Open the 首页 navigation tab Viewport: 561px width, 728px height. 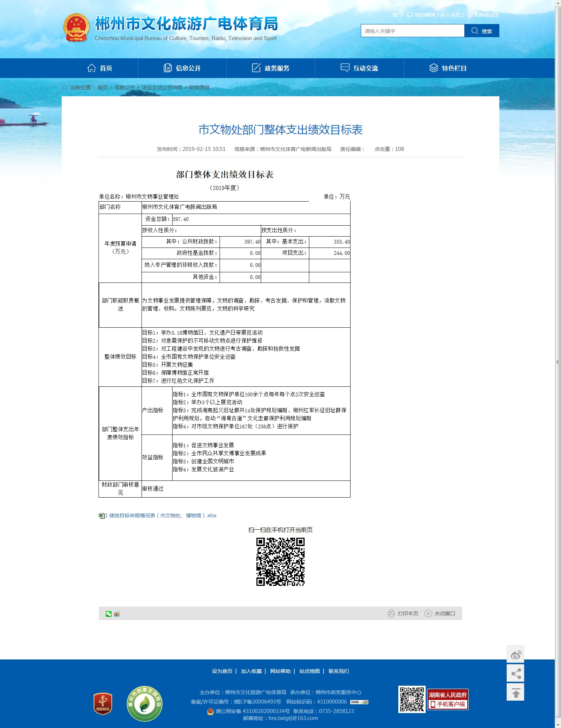point(100,68)
